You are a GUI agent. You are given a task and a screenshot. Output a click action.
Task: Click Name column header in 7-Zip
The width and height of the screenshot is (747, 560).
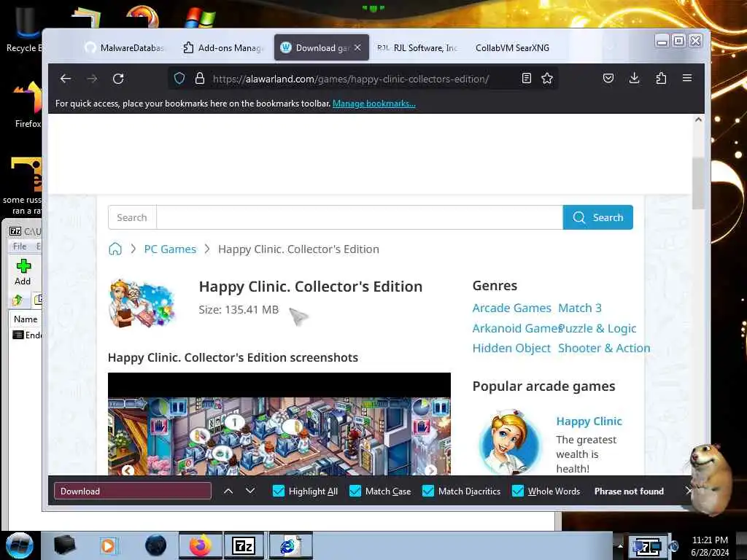click(x=26, y=319)
